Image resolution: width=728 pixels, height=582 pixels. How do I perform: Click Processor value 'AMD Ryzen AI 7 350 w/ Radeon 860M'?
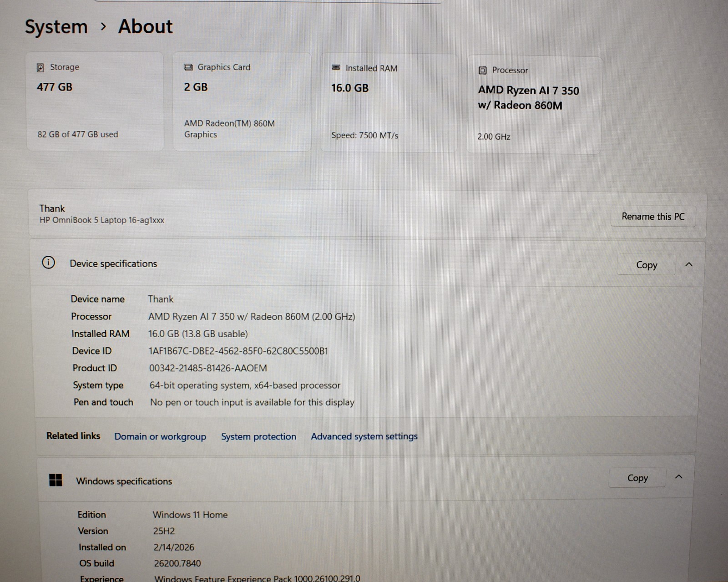(x=252, y=316)
